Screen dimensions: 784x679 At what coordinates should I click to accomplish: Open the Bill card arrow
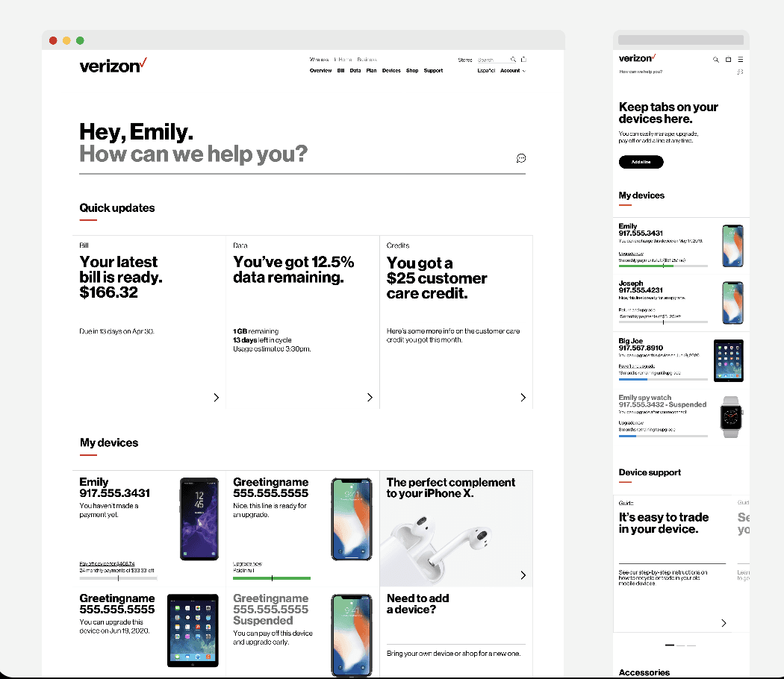[x=216, y=397]
